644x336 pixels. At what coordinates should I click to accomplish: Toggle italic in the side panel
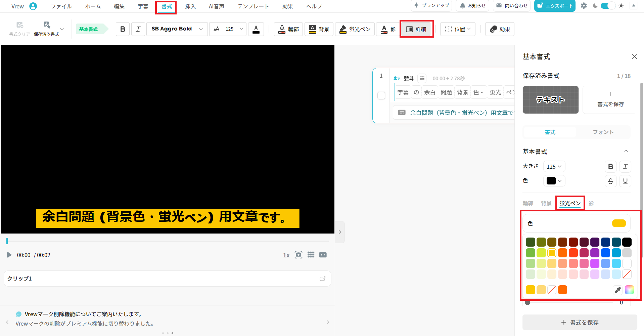coord(625,166)
